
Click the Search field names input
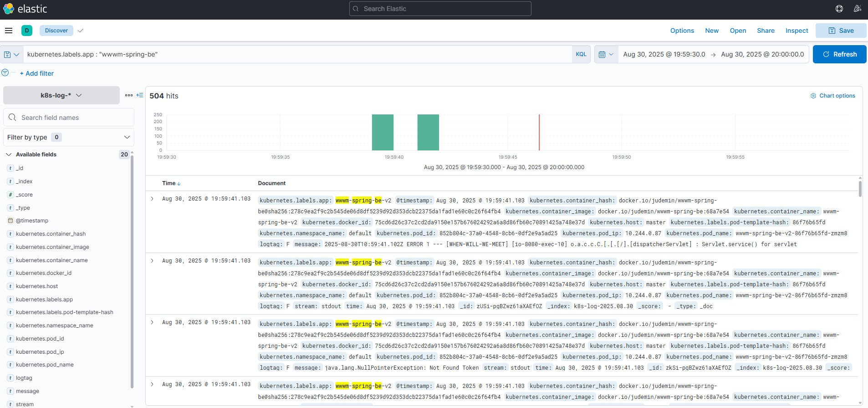click(x=69, y=117)
